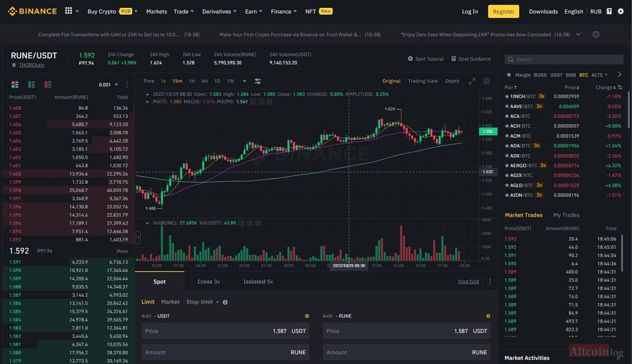
Task: Close the announcement banner
Action: pos(596,34)
